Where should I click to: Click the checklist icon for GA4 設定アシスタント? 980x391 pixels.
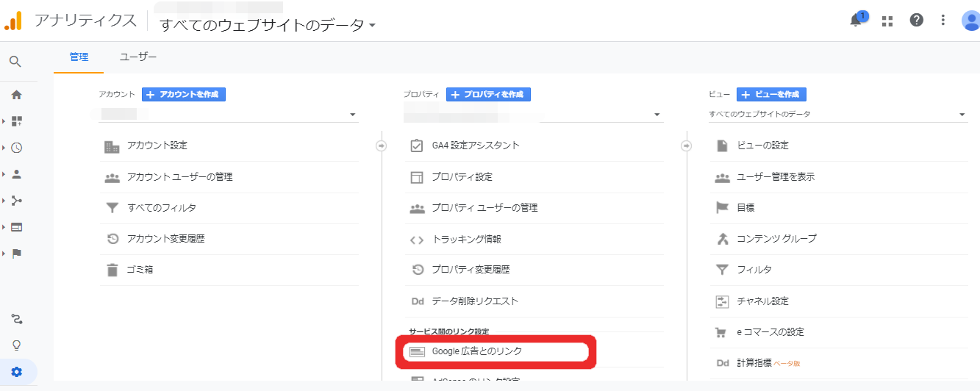coord(417,146)
